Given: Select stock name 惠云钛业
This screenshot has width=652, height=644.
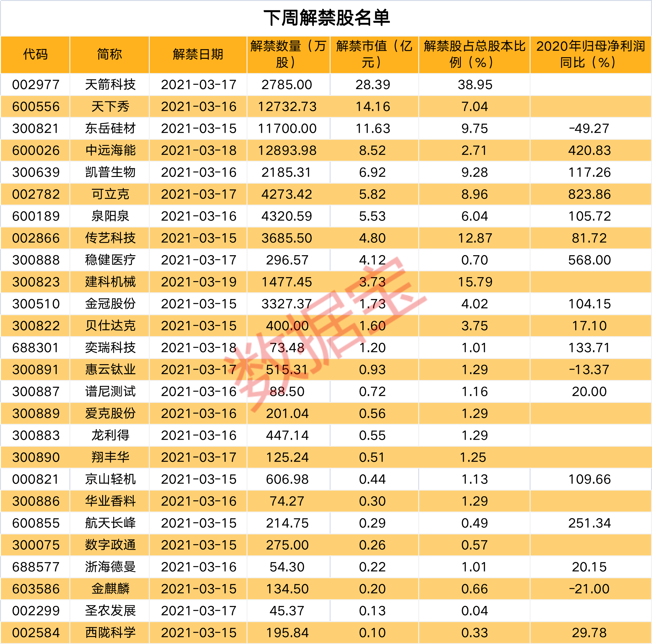Looking at the screenshot, I should click(110, 370).
